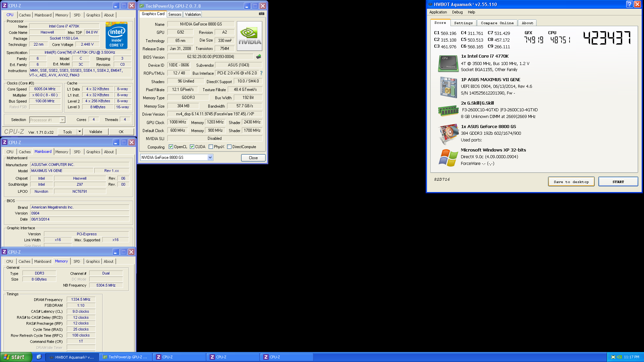Click the BIOS save chip icon in GPU-Z
This screenshot has width=644, height=362.
pyautogui.click(x=259, y=57)
